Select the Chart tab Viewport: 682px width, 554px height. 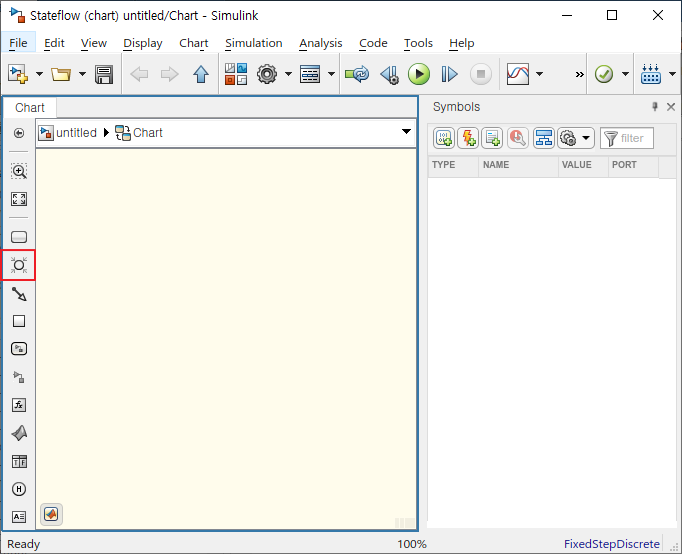pos(30,107)
